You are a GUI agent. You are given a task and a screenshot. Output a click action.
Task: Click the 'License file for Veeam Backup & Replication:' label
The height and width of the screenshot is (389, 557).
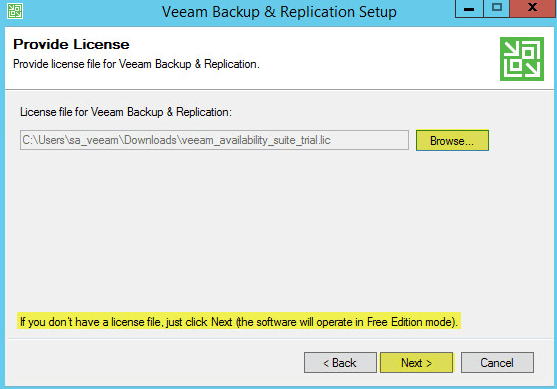126,112
